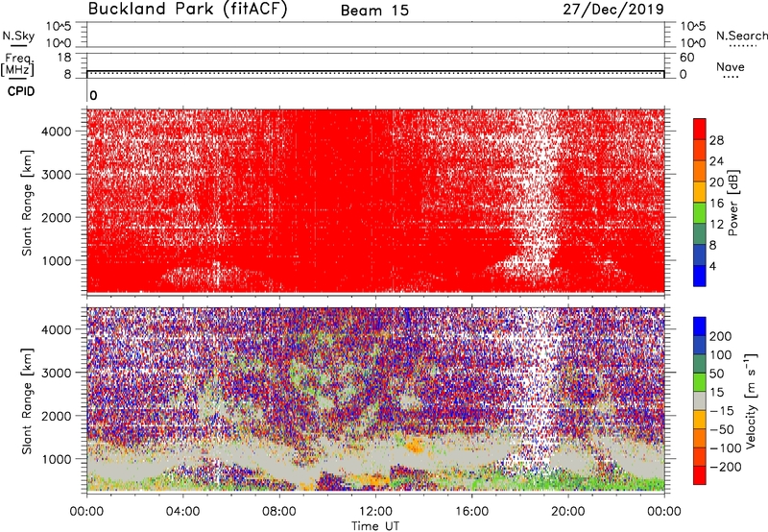Click the '08:00' time axis tick label
The height and width of the screenshot is (532, 768).
(279, 512)
